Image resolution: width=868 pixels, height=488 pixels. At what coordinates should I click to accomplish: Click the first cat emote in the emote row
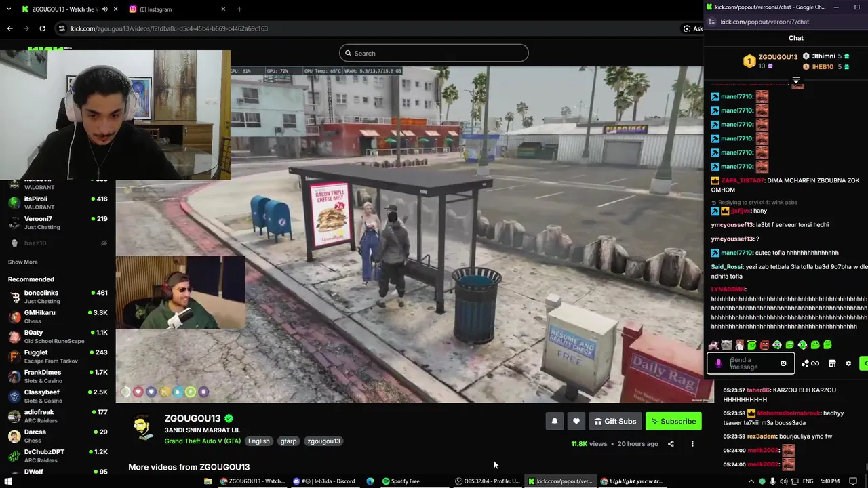click(x=713, y=345)
